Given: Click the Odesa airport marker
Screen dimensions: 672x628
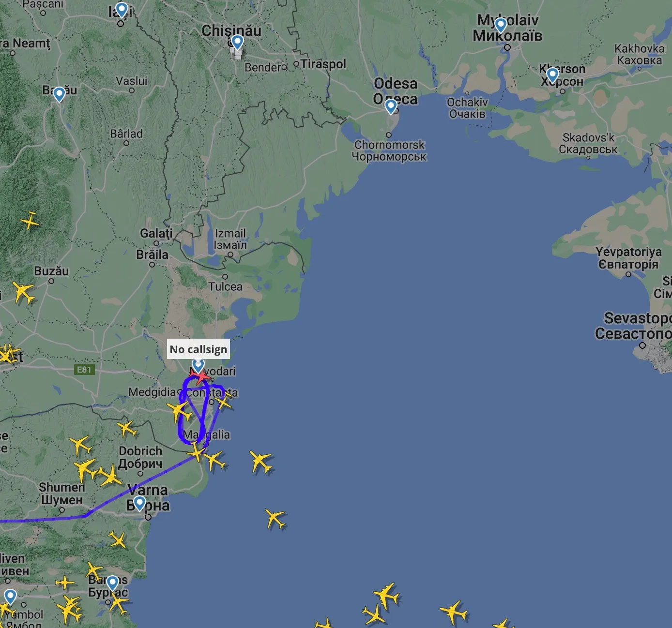Looking at the screenshot, I should (x=391, y=106).
